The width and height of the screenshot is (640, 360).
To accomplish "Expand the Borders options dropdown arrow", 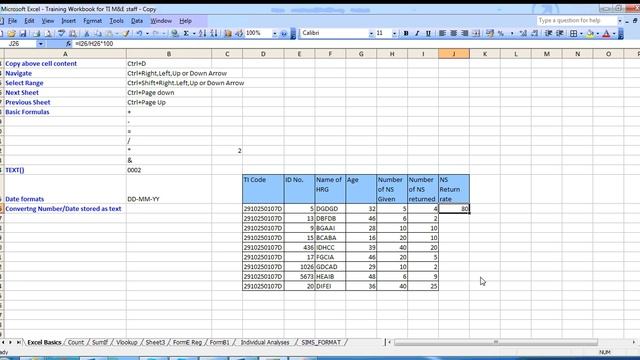I will (x=581, y=33).
